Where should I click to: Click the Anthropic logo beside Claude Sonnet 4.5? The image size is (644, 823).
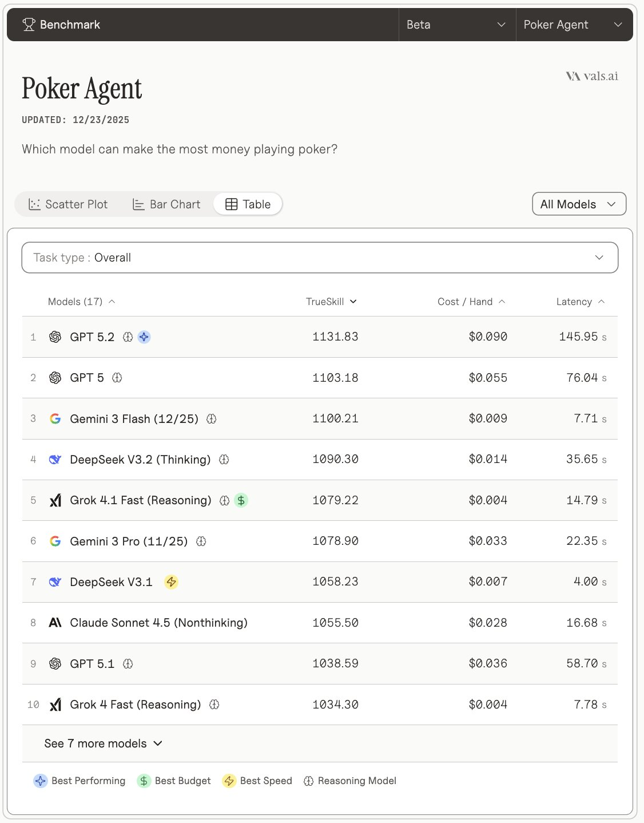55,623
